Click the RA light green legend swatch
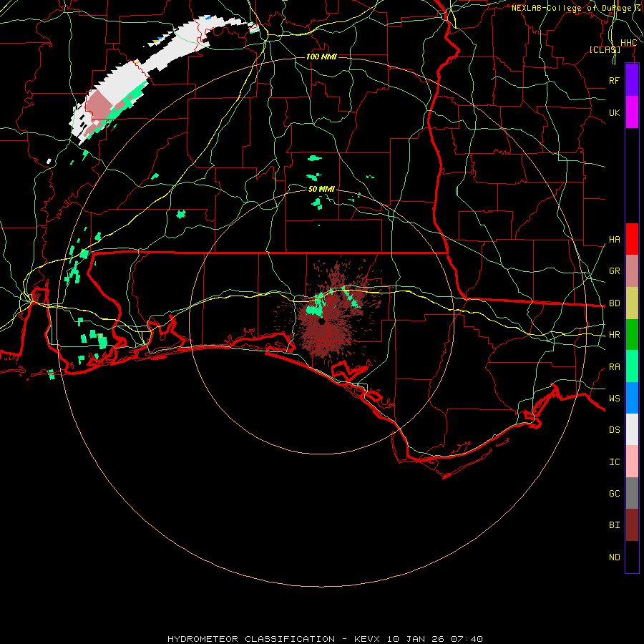644x644 pixels. 632,366
